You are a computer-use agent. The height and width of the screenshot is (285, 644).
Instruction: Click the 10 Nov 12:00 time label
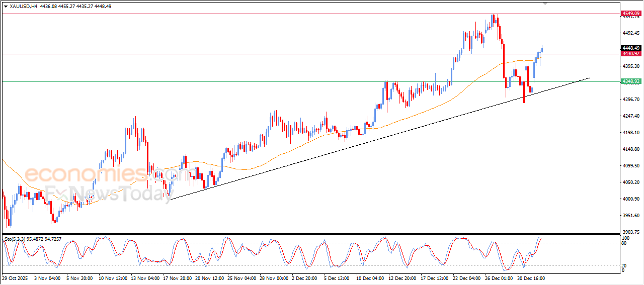point(113,278)
